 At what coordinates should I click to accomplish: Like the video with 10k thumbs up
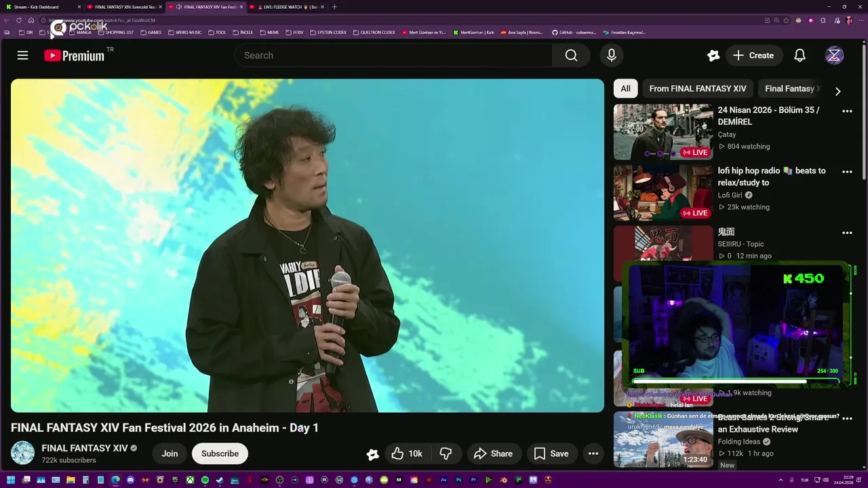[x=407, y=453]
